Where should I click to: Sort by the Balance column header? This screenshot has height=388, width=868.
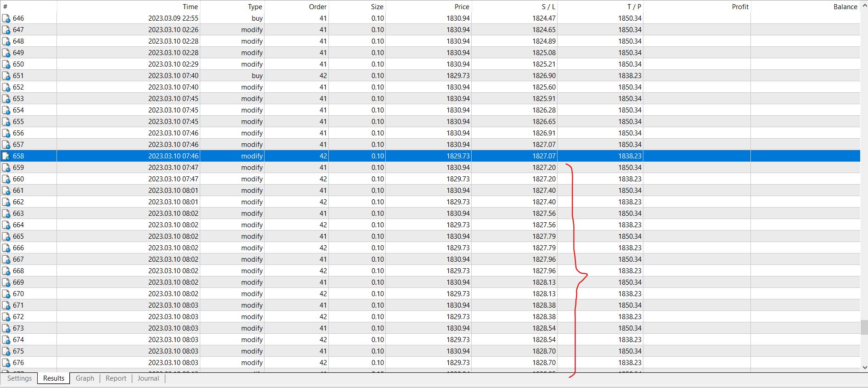(x=805, y=6)
